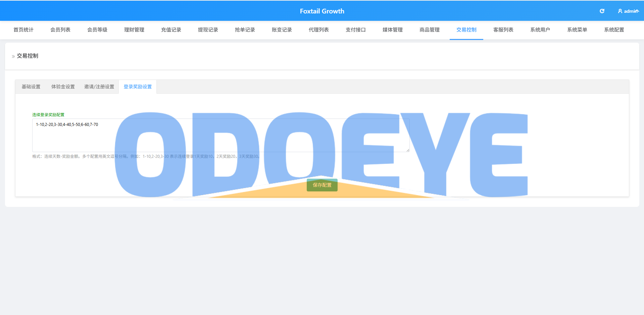Open 理财管理 menu item
The width and height of the screenshot is (644, 315).
(134, 30)
